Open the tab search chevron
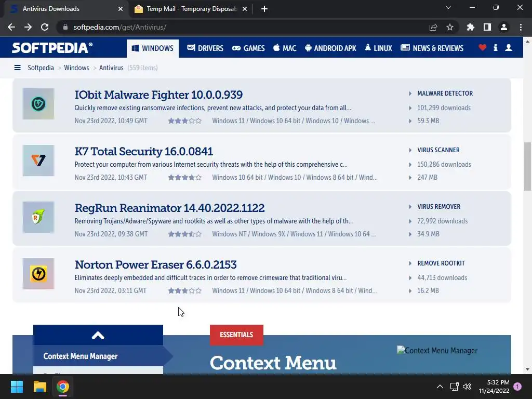 [x=448, y=7]
